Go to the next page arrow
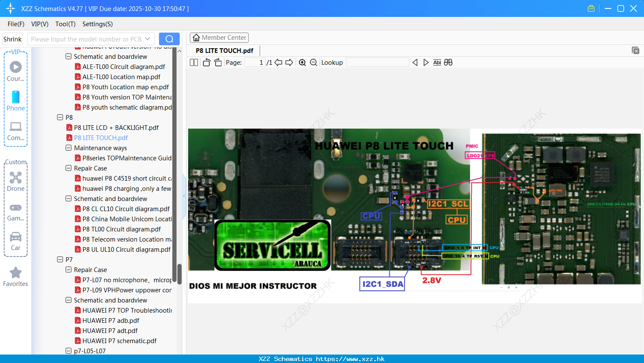This screenshot has height=363, width=644. [x=289, y=63]
